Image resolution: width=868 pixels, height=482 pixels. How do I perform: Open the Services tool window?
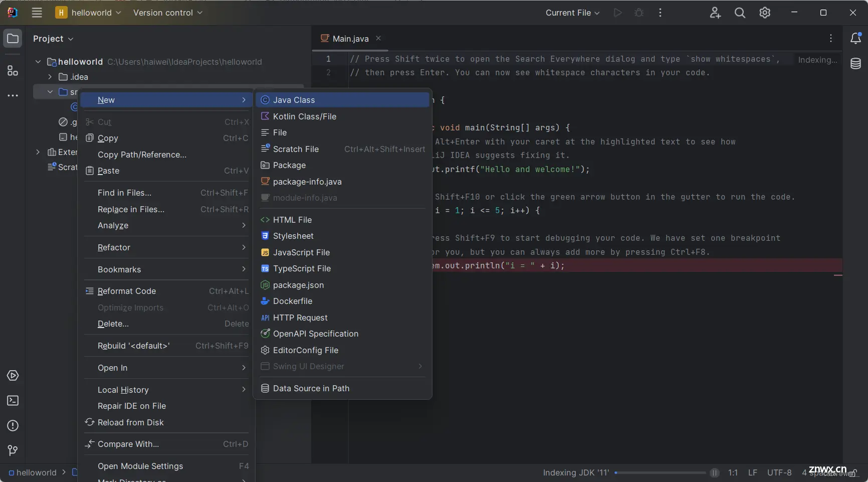coord(13,376)
